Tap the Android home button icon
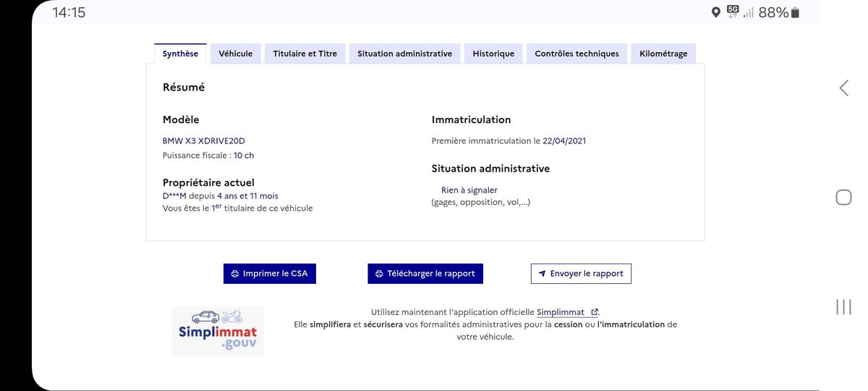Screen dimensions: 868x391 [x=843, y=197]
